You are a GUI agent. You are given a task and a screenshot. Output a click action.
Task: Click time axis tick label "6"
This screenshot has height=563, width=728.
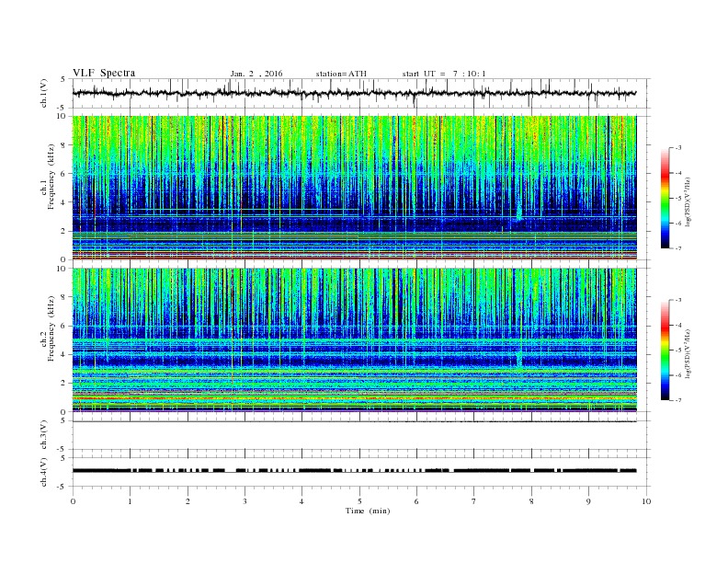pos(416,501)
